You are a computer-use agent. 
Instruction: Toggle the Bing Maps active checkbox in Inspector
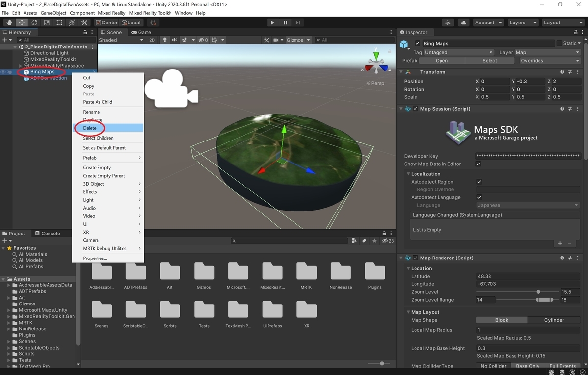click(418, 43)
